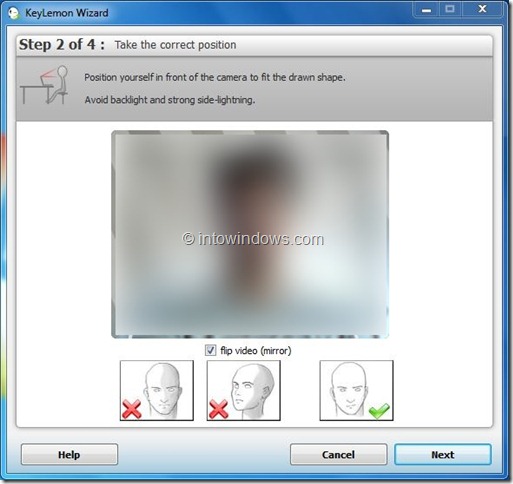Click the green checkmark on the correct pose
The height and width of the screenshot is (484, 513).
click(379, 411)
